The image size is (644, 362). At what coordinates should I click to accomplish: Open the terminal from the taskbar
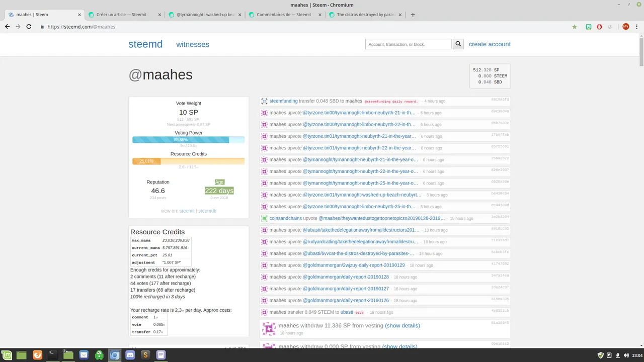point(52,355)
